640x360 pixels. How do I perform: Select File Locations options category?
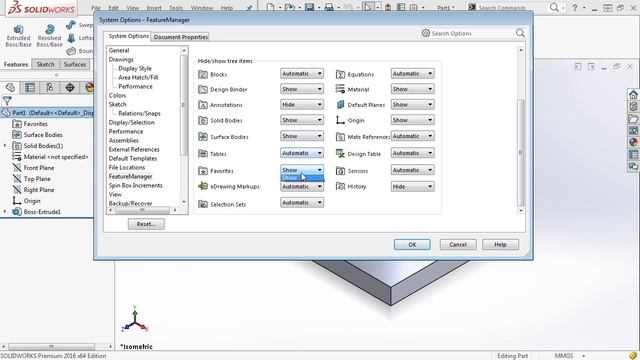[127, 167]
